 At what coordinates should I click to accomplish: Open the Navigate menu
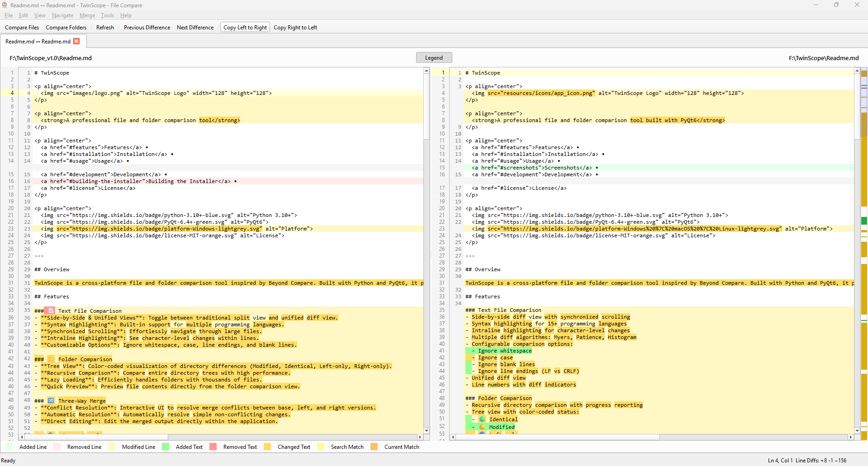click(x=62, y=15)
